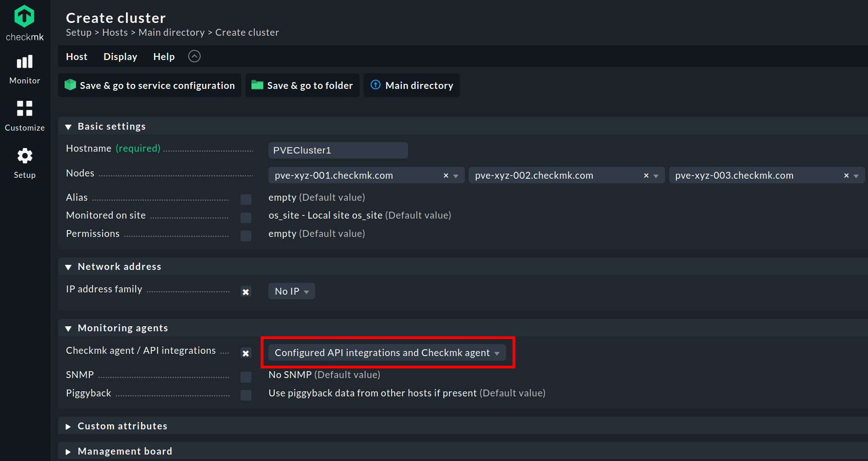Open Configured API integrations and Checkmk agent dropdown
This screenshot has height=461, width=868.
click(x=387, y=352)
